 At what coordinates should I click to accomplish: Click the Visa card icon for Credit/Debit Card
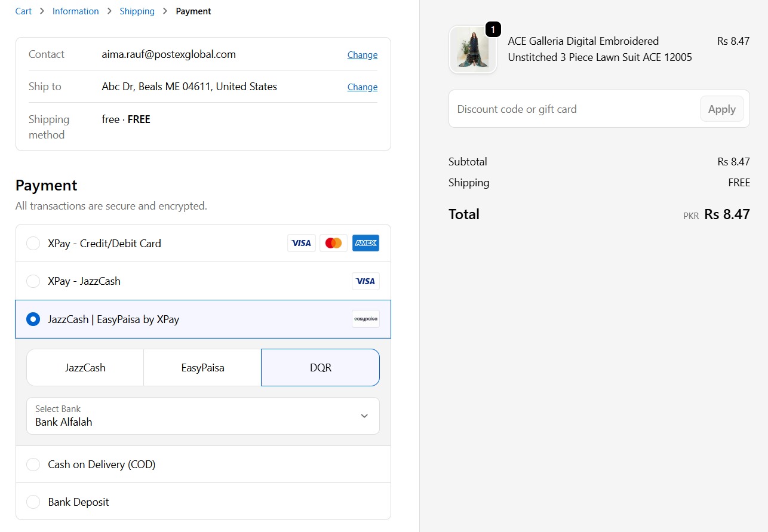[x=302, y=243]
